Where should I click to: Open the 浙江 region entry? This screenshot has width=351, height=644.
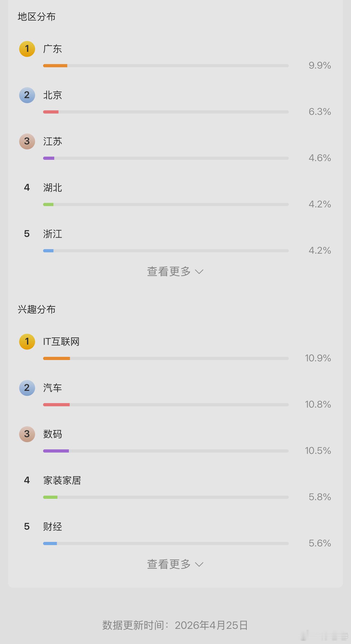53,234
